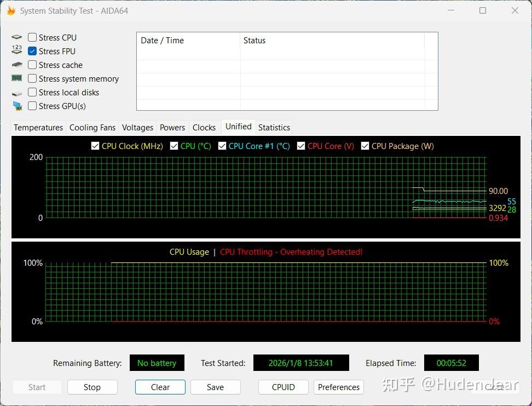532x406 pixels.
Task: Click the CPU Throttling overheating warning text
Action: point(291,251)
